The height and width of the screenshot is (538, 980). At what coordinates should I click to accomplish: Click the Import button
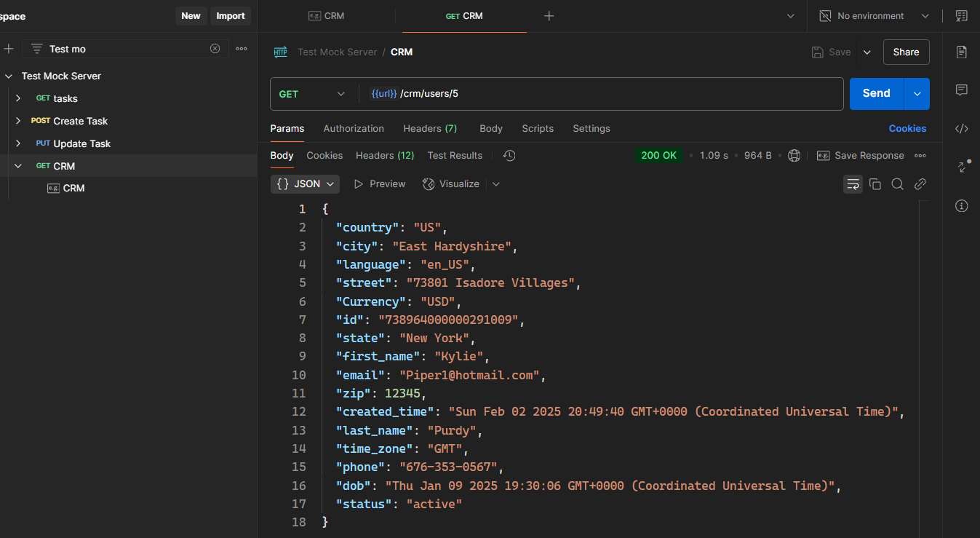[231, 16]
